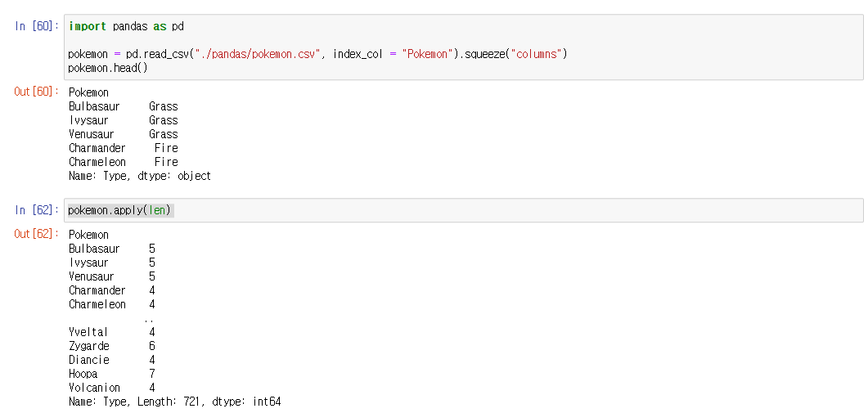The image size is (868, 413).
Task: Select the 'Ivysaur Grass' output row
Action: (123, 120)
